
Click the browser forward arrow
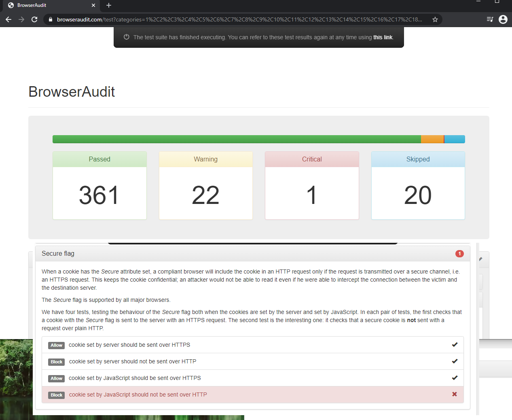click(x=21, y=19)
